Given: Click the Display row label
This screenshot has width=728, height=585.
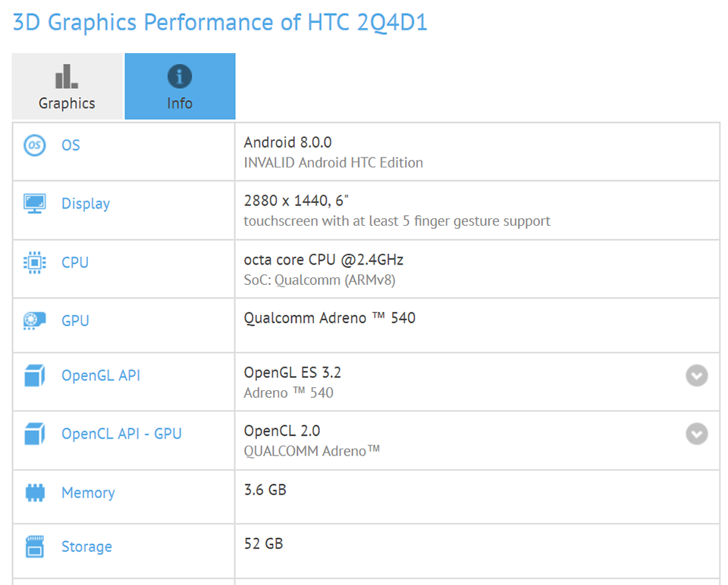Looking at the screenshot, I should [x=85, y=203].
